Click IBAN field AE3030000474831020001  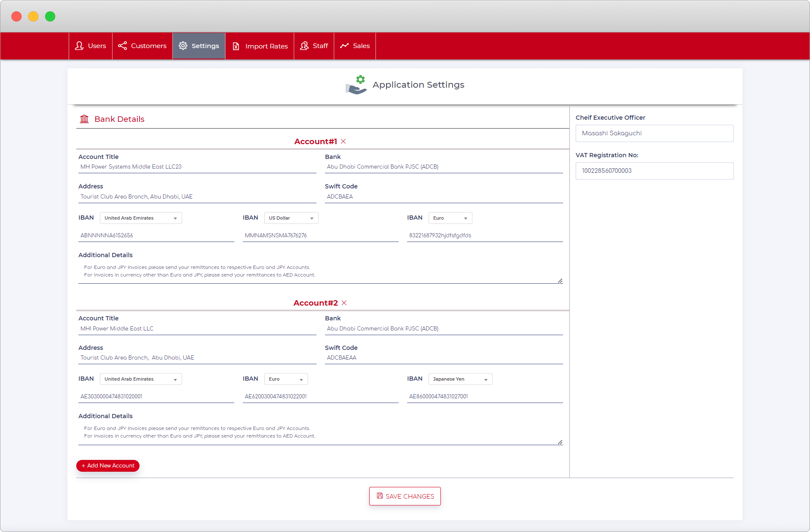click(x=156, y=397)
